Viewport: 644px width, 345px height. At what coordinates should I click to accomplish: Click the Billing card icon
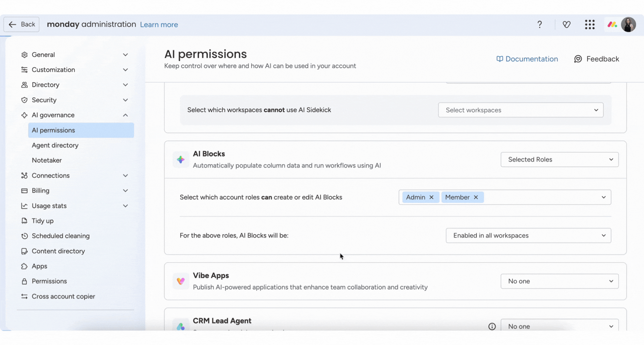(24, 191)
